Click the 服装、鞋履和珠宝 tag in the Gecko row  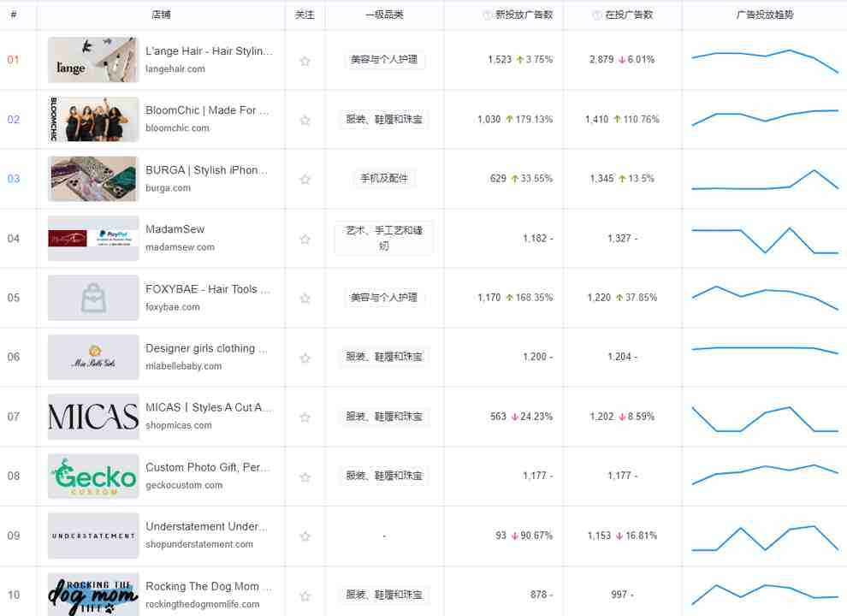[x=384, y=476]
